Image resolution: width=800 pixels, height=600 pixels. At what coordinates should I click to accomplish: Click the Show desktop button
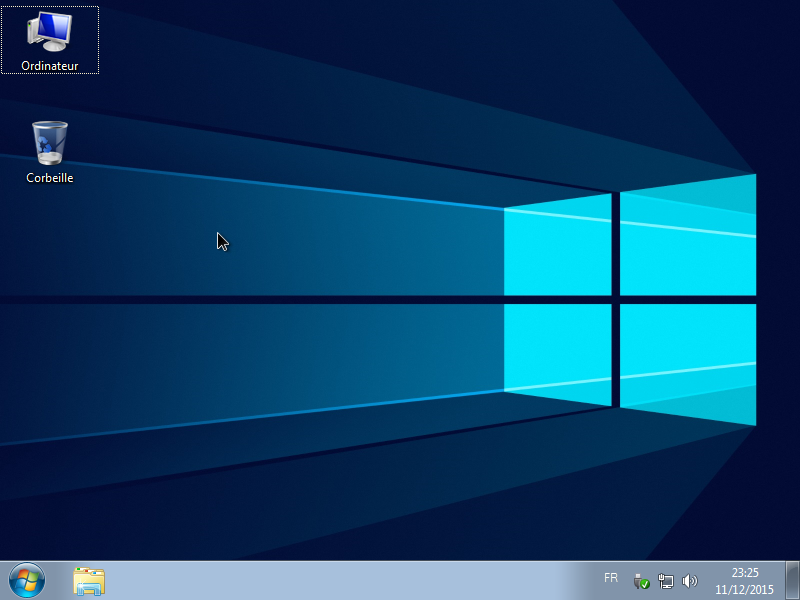pyautogui.click(x=792, y=581)
